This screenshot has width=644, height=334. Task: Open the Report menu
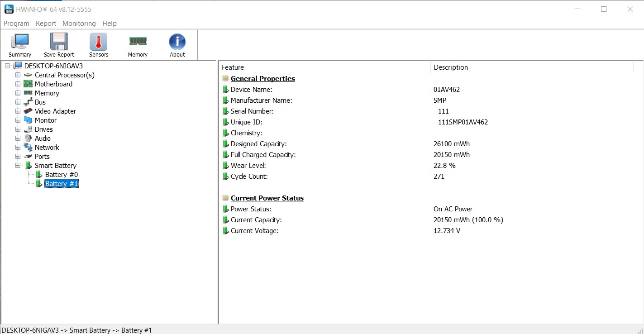click(46, 24)
